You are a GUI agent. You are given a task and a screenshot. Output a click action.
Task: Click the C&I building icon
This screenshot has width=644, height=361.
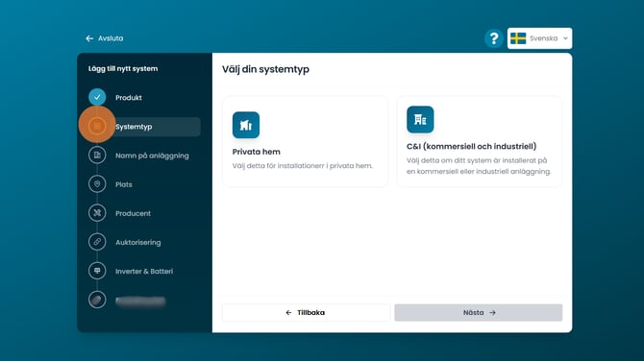pyautogui.click(x=420, y=119)
